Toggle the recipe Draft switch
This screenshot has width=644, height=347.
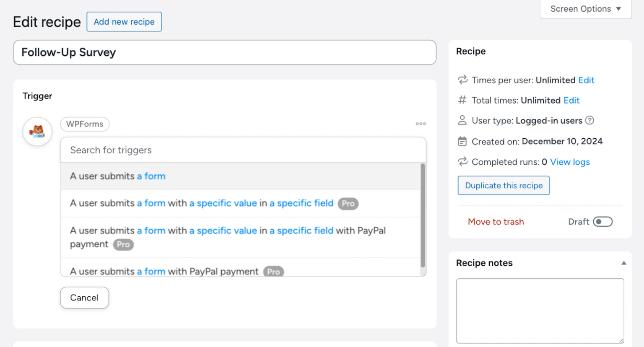[603, 222]
